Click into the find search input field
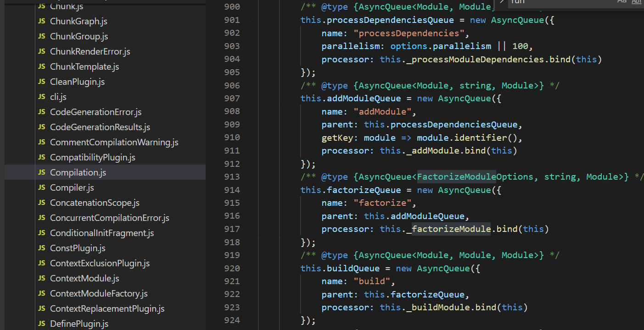The width and height of the screenshot is (644, 330). tap(560, 2)
